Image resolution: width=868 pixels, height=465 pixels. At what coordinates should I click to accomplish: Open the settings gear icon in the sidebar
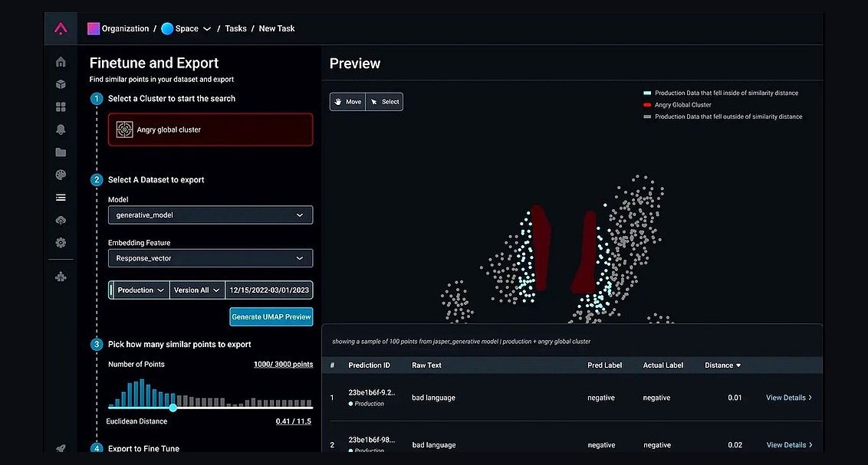point(61,243)
